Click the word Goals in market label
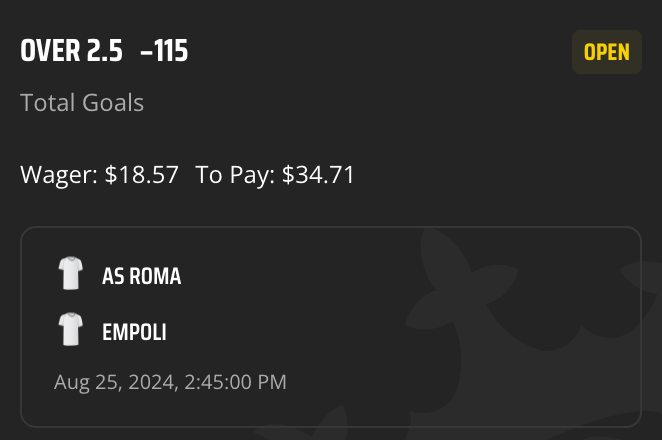Viewport: 662px width, 440px height. click(113, 103)
